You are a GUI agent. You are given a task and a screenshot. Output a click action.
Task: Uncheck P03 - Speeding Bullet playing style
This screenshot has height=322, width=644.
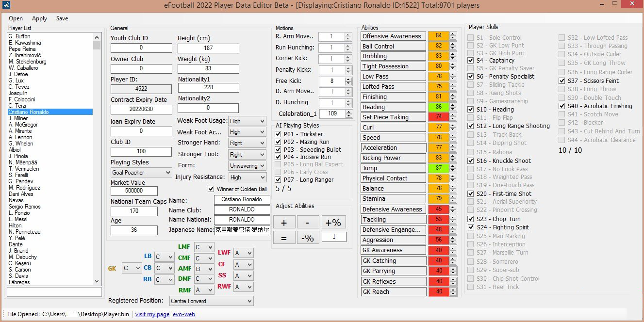278,149
